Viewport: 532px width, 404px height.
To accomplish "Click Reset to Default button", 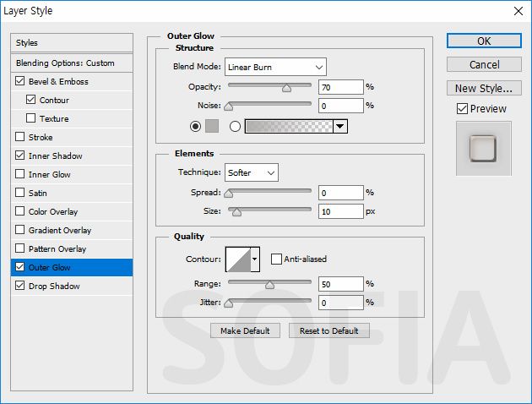I will point(329,330).
